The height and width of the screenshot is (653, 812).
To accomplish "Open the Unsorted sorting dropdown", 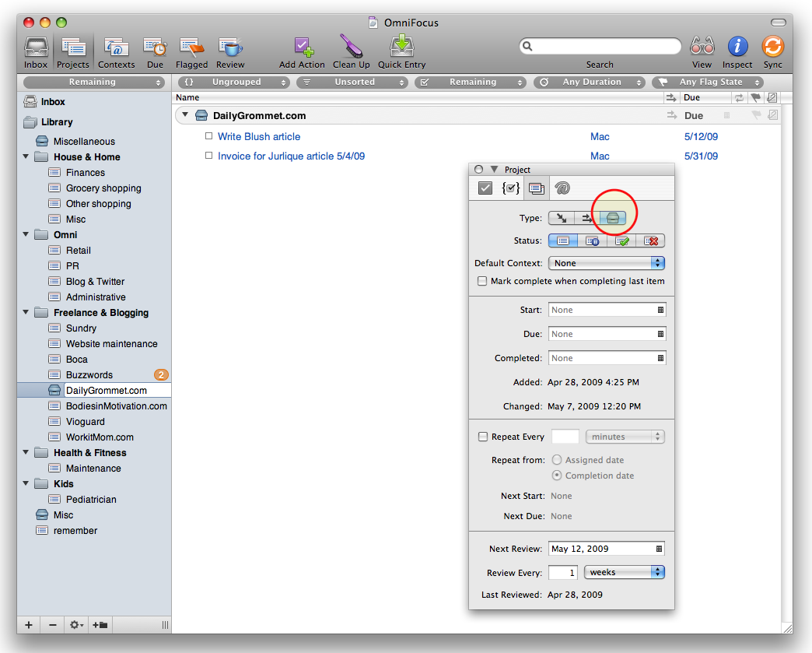I will point(352,83).
